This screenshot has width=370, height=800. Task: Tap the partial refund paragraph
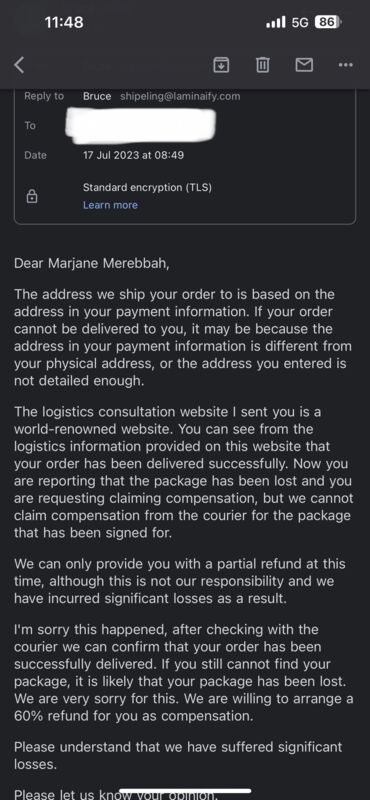click(x=180, y=581)
